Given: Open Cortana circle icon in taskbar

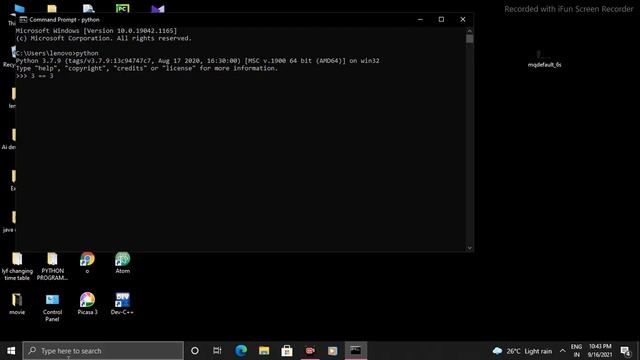Looking at the screenshot, I should coord(195,351).
